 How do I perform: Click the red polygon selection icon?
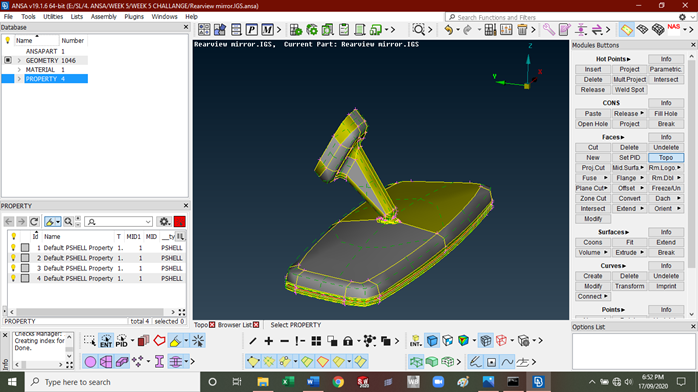(159, 341)
